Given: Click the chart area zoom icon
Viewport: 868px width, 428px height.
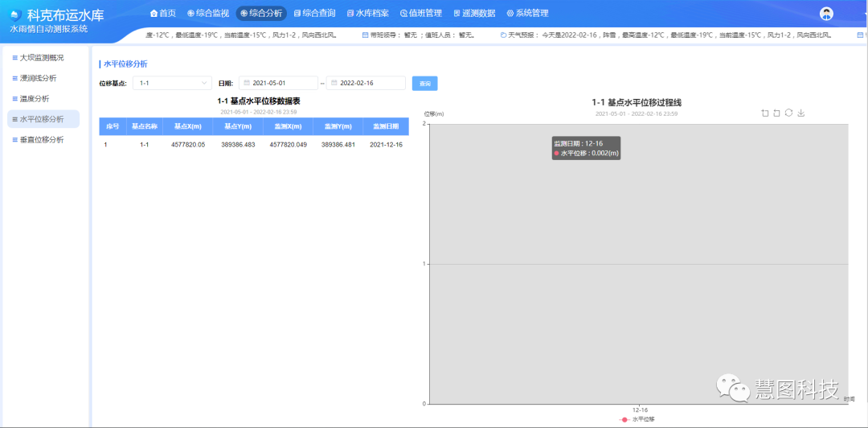Looking at the screenshot, I should 765,113.
